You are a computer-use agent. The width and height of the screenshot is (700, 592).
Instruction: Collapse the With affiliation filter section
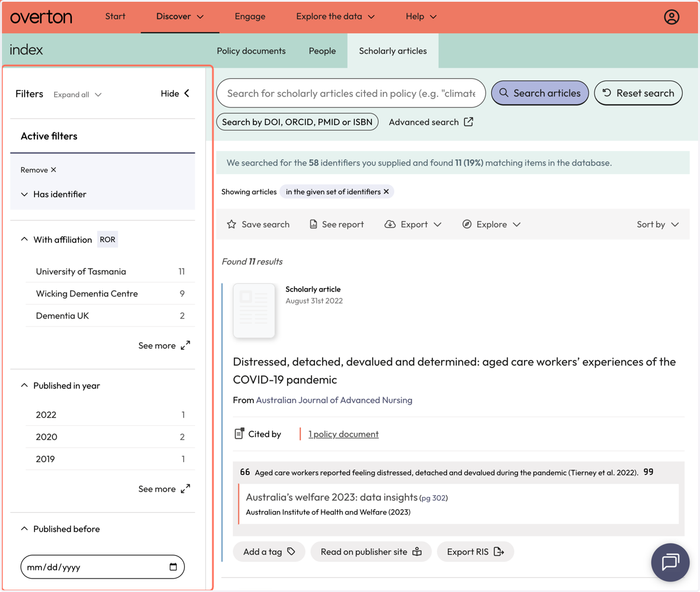click(24, 240)
